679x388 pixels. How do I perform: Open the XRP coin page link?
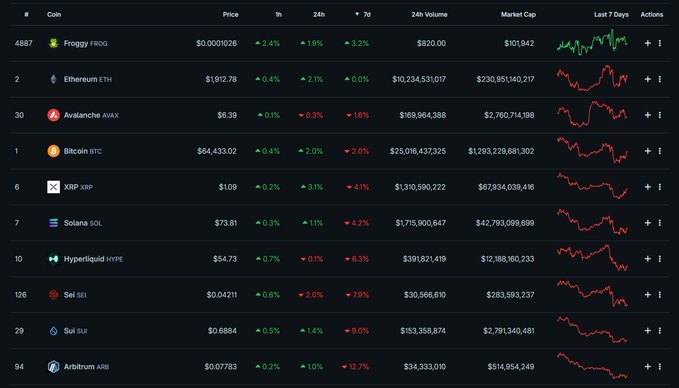78,187
